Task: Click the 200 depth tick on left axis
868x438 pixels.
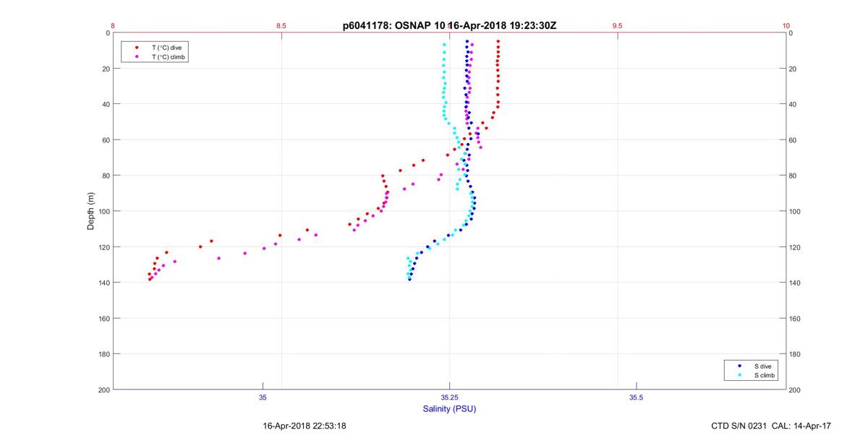Action: pyautogui.click(x=103, y=390)
